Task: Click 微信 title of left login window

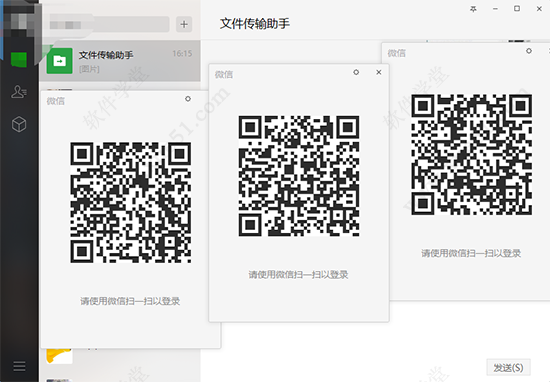Action: tap(56, 101)
